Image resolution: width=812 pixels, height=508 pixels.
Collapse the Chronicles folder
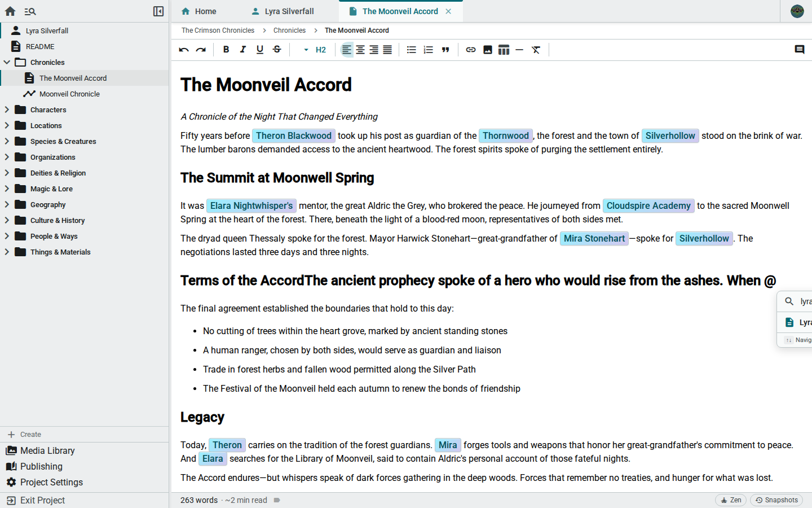coord(7,62)
